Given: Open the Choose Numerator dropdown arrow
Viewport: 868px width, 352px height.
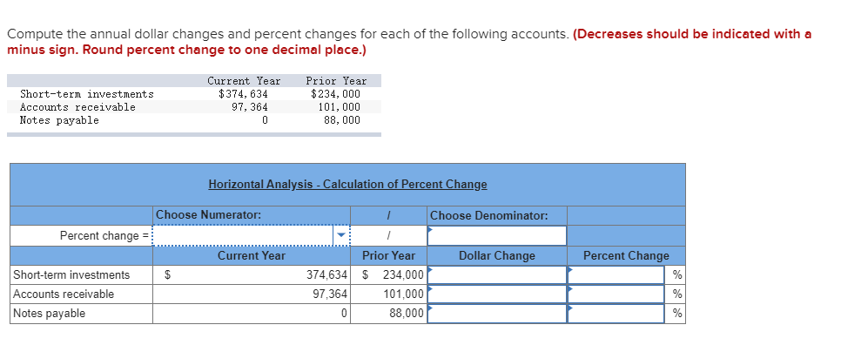Looking at the screenshot, I should pos(341,235).
